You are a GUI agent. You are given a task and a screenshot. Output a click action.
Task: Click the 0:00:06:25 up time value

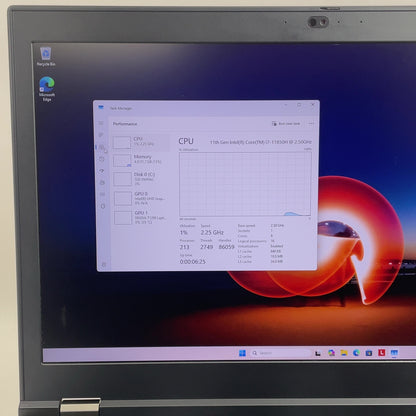[x=193, y=262]
